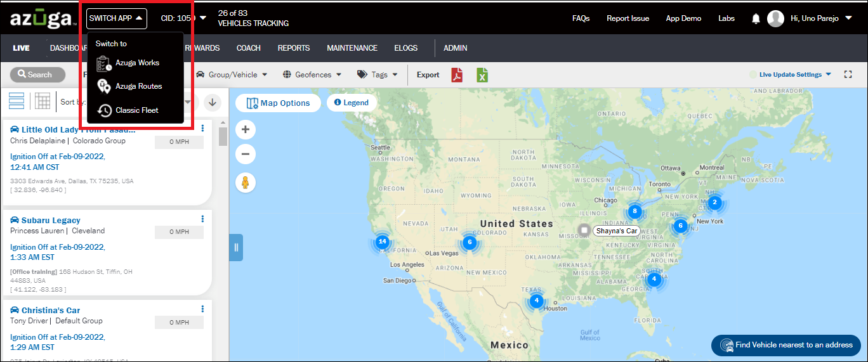Expand the Hi, Uno Parejo user menu
The height and width of the screenshot is (362, 868).
(822, 18)
